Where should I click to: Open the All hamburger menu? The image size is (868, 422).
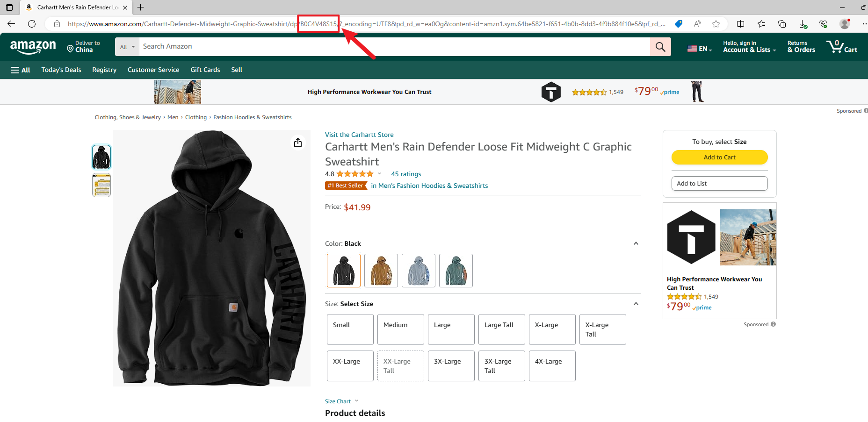21,70
